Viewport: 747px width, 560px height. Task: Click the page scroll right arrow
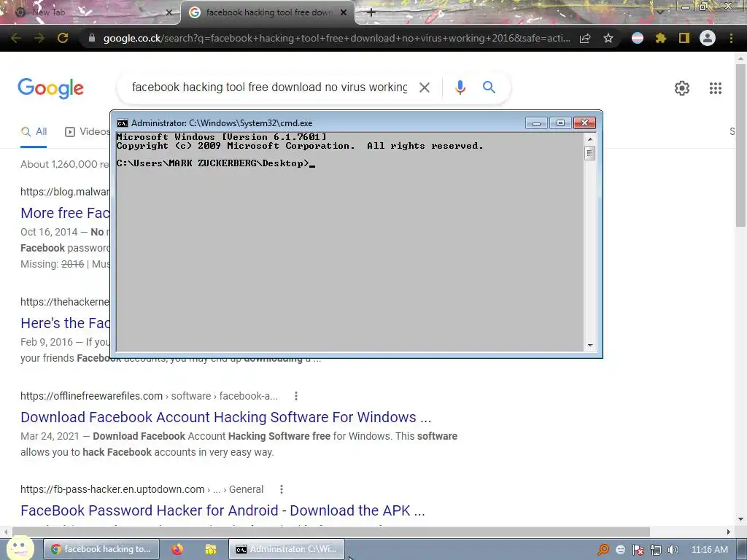coord(729,532)
